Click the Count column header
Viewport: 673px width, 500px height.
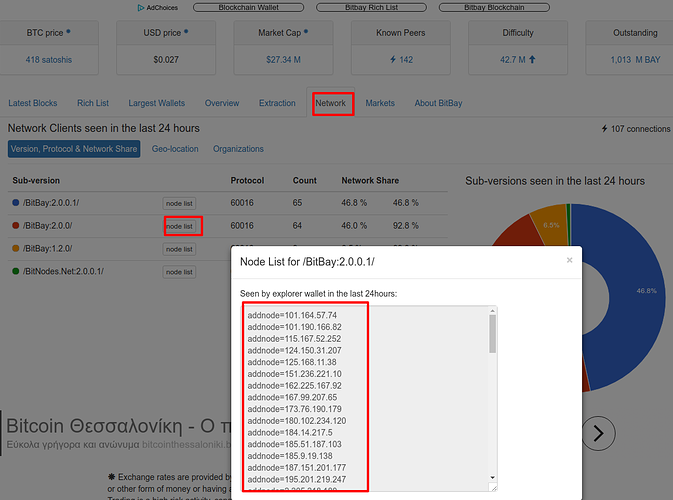(x=305, y=181)
